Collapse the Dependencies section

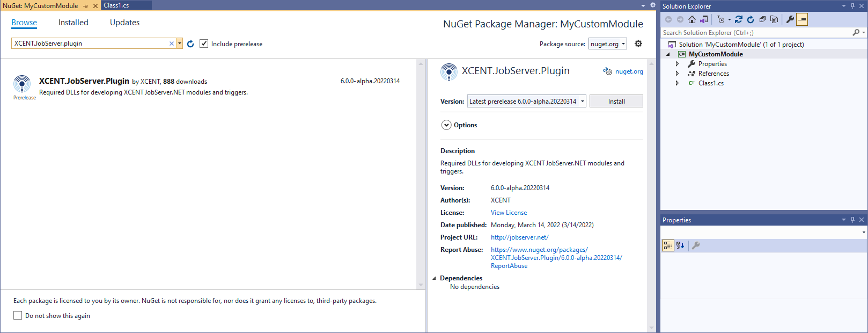coord(434,278)
